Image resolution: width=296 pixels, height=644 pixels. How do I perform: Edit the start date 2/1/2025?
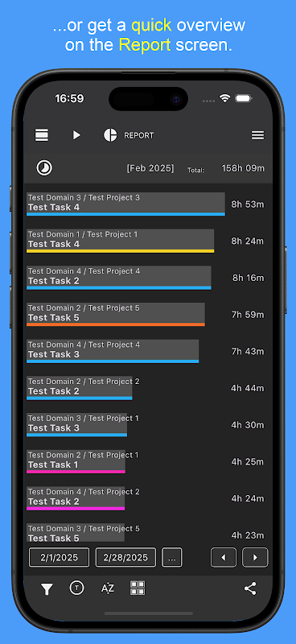(59, 557)
